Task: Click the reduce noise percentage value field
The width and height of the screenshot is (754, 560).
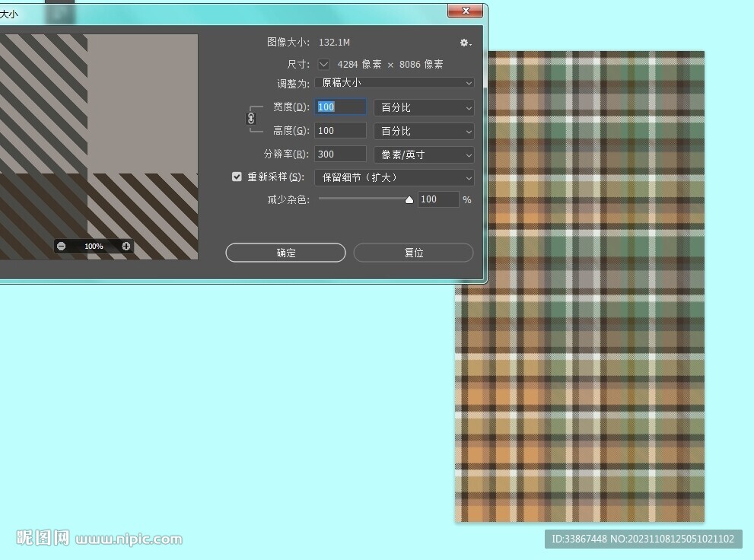Action: click(438, 199)
